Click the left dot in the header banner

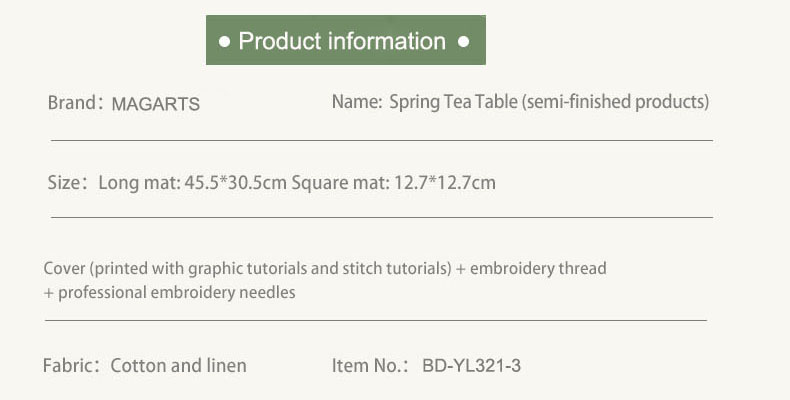225,42
